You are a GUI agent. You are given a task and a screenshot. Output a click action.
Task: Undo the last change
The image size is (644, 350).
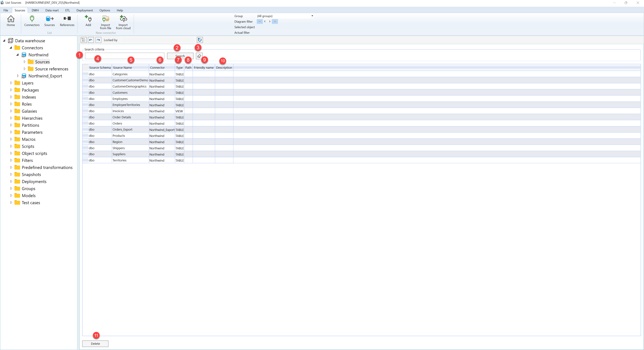point(91,40)
